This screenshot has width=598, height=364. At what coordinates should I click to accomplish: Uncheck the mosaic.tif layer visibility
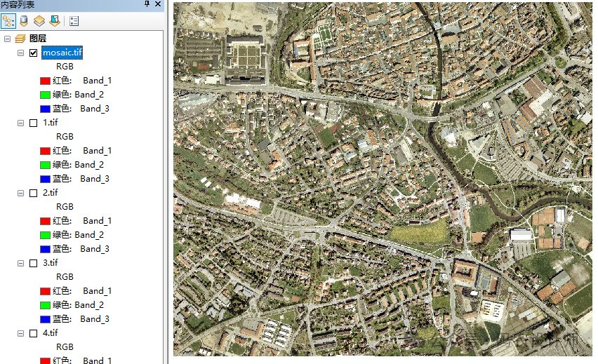point(33,53)
